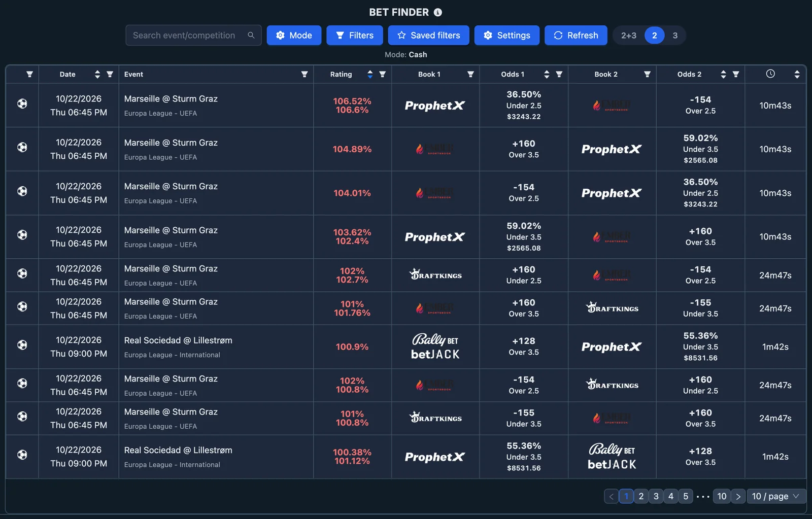Open the Book 1 column filter funnel

coord(470,74)
